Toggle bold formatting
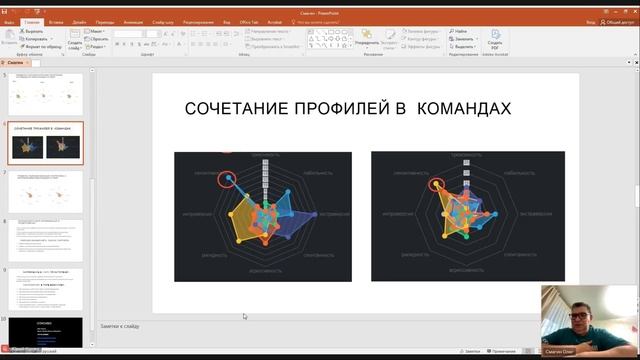The height and width of the screenshot is (360, 640). (x=117, y=44)
